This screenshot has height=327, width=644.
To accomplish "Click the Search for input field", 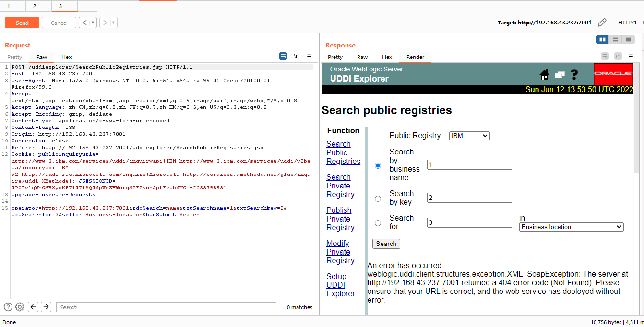I will point(469,222).
